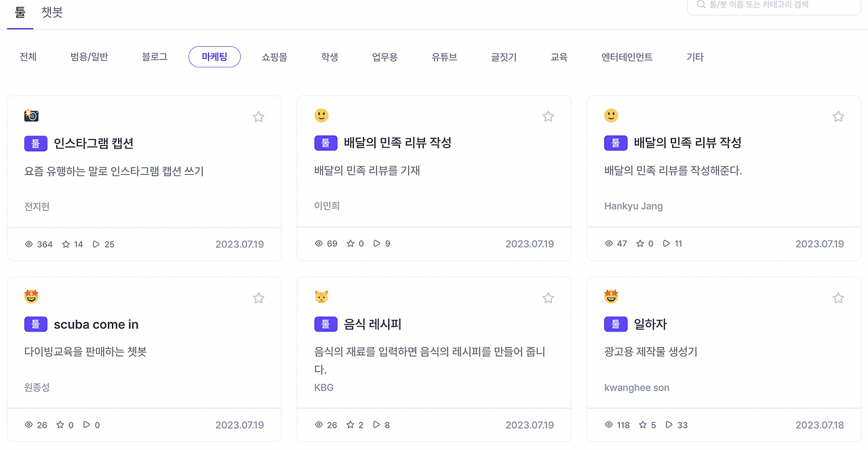Click the favorite star on scuba come in
868x450 pixels.
(258, 298)
